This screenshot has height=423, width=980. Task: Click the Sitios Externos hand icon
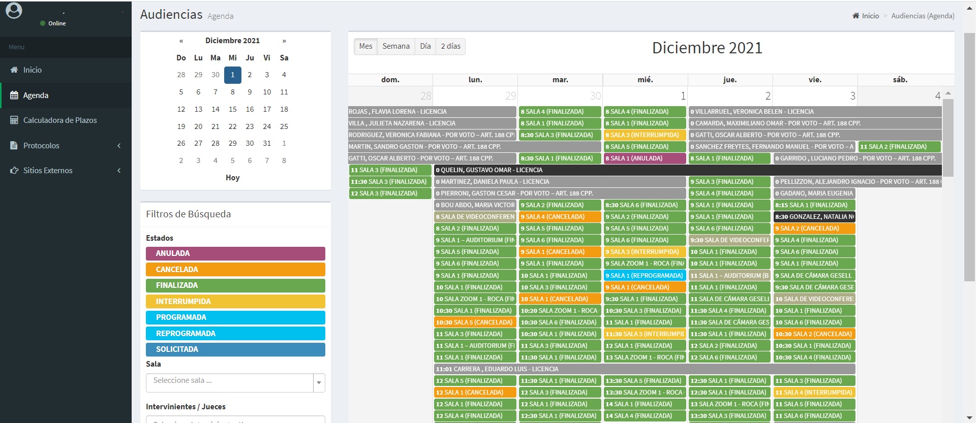(14, 171)
